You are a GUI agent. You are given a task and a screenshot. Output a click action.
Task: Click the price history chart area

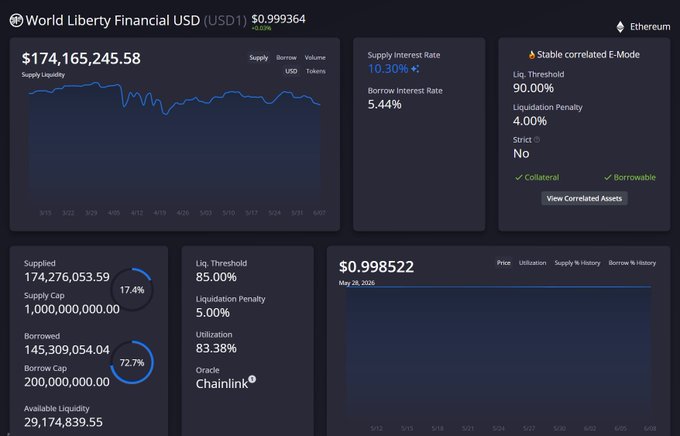coord(499,354)
